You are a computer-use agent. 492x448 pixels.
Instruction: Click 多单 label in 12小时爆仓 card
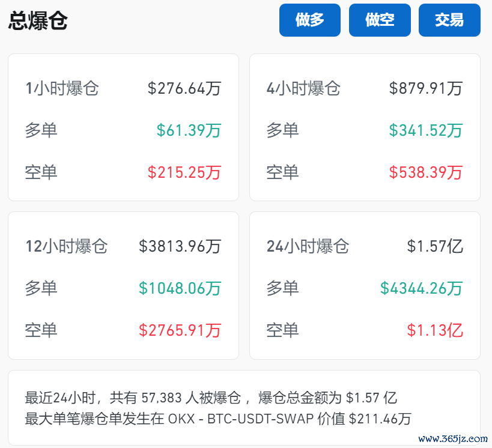[x=41, y=288]
